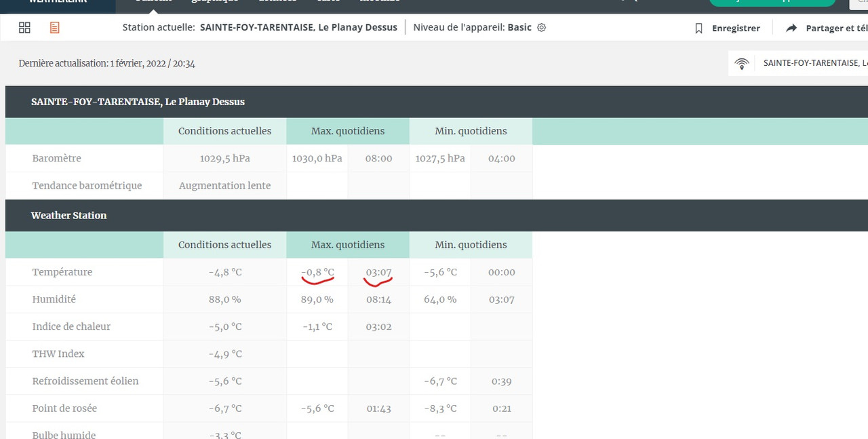The image size is (868, 439).
Task: Click 'Conditions actuelles' header in Weather Station table
Action: 225,245
